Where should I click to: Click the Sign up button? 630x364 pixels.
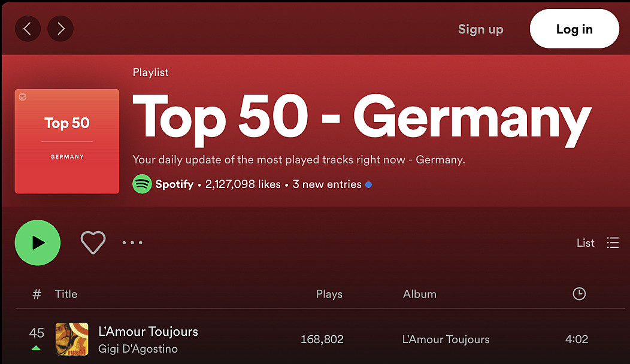pyautogui.click(x=480, y=29)
